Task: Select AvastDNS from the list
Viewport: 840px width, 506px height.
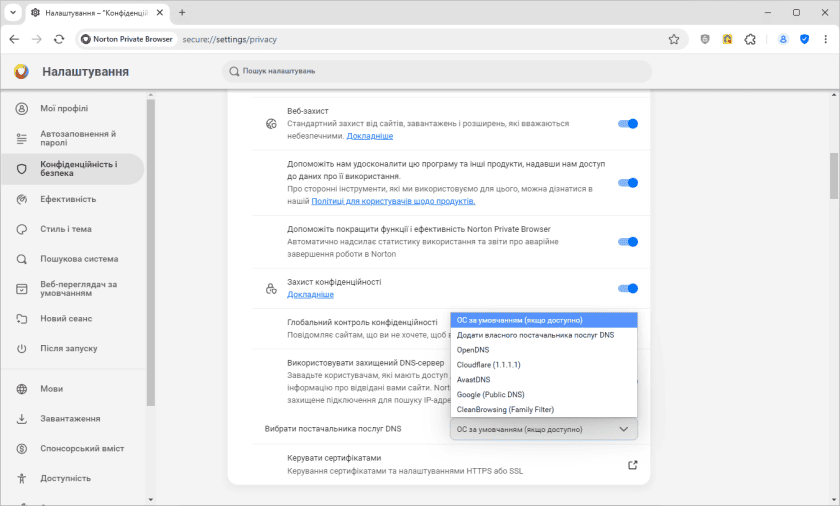Action: pos(544,380)
